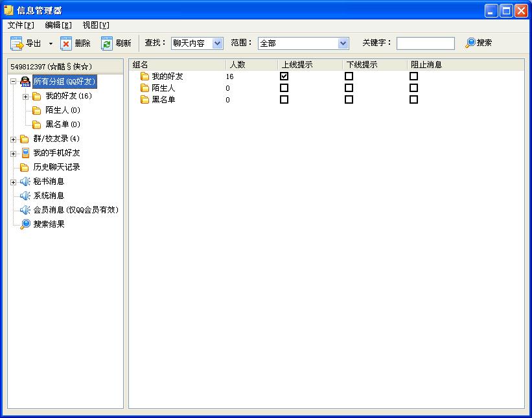Click folder icon of 历史聊天记录
Screen dimensions: 532x418
[24, 167]
